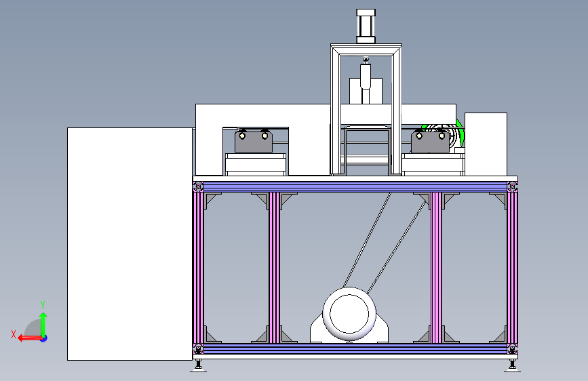Select the white box right of the machine

click(x=486, y=144)
